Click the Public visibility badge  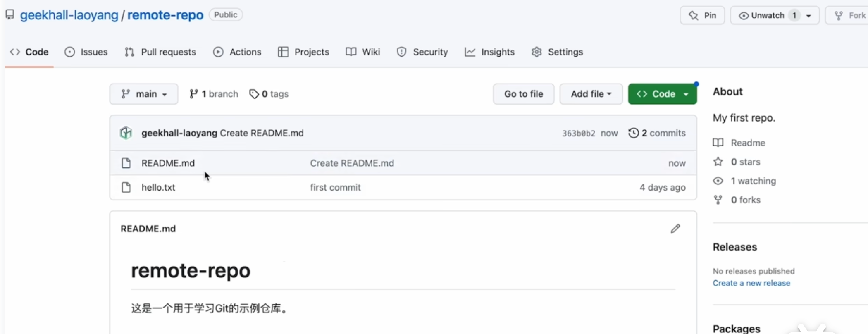tap(226, 15)
